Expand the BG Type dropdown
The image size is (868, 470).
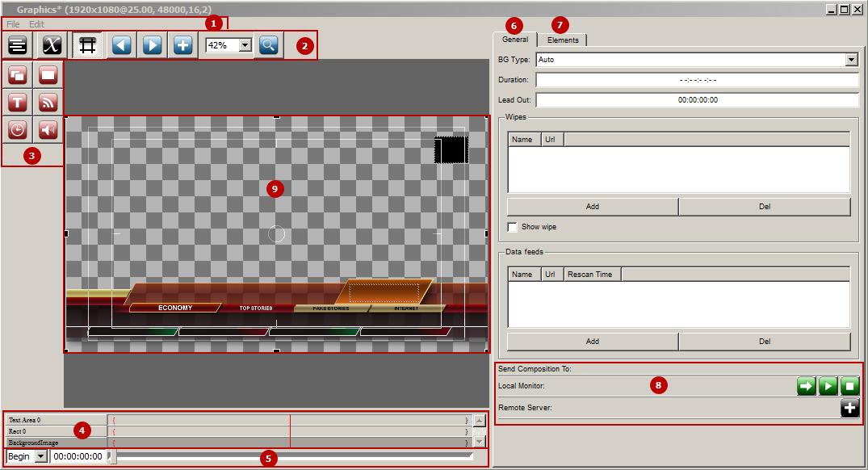(x=851, y=60)
